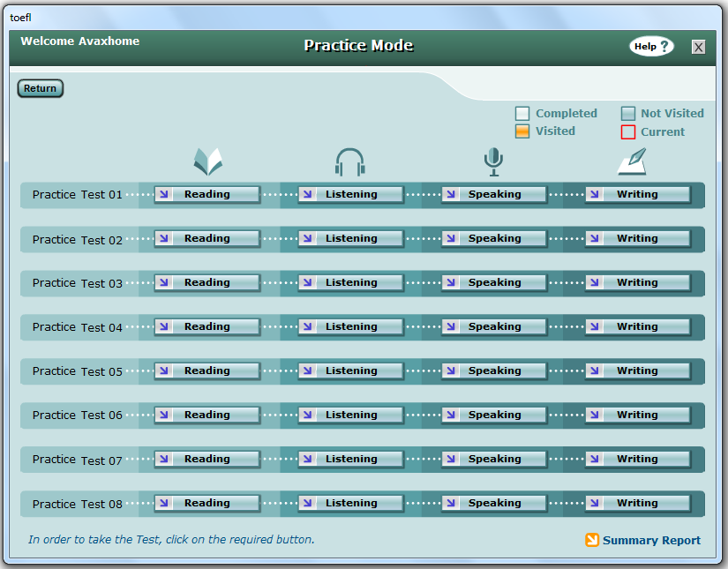Screen dimensions: 728x569
Task: Click the red Current legend box
Action: (627, 132)
